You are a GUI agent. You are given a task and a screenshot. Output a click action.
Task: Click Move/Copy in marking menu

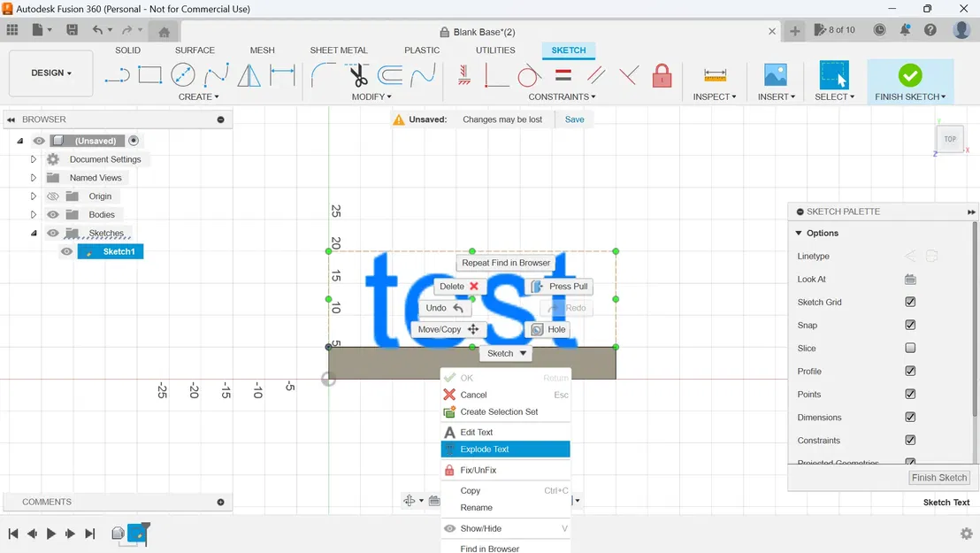click(x=448, y=329)
